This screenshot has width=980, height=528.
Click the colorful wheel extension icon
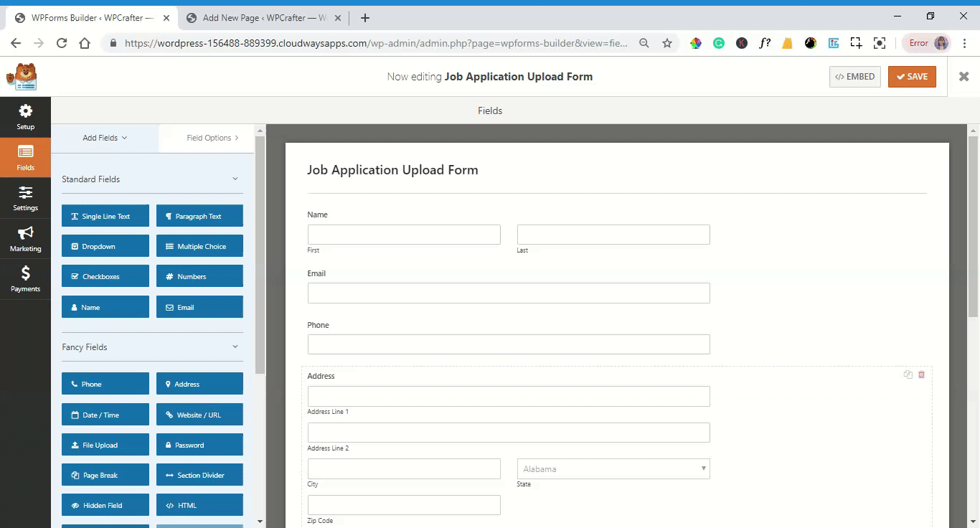tap(696, 43)
